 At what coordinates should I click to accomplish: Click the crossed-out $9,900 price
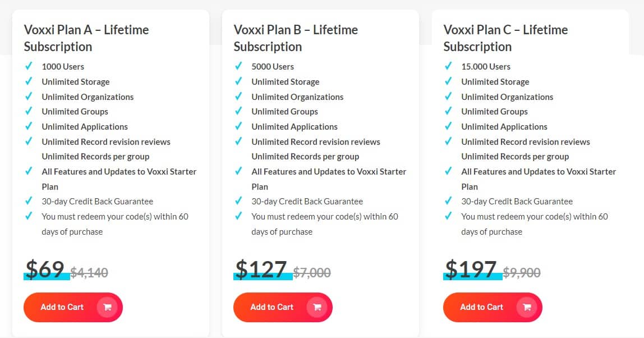522,272
